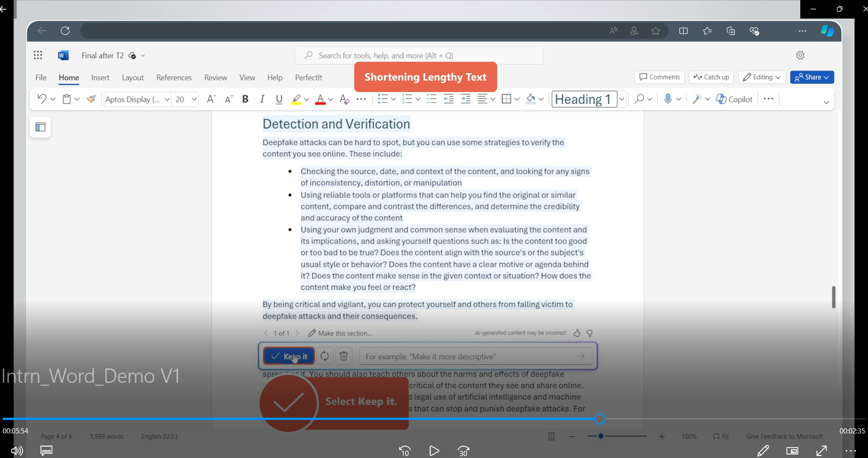Click Keep it to accept rewrite
The width and height of the screenshot is (868, 458).
289,356
